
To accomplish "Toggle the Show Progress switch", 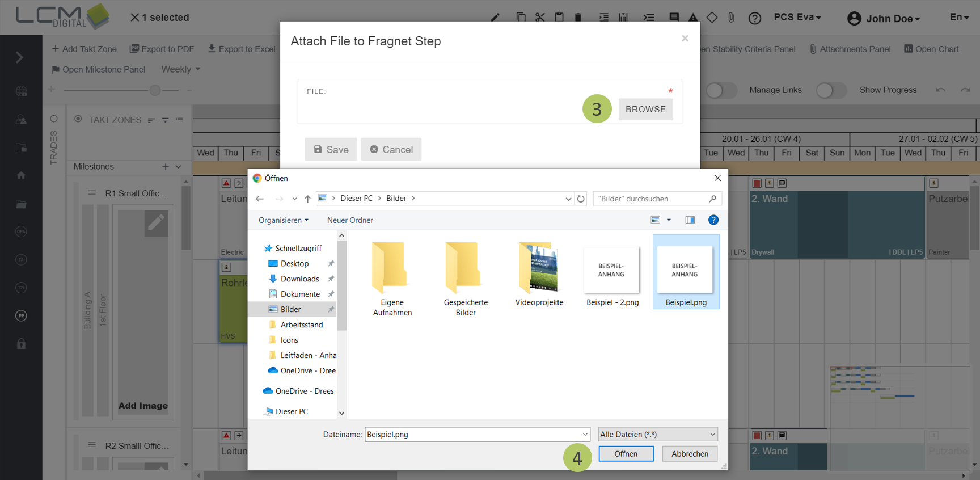I will point(831,90).
